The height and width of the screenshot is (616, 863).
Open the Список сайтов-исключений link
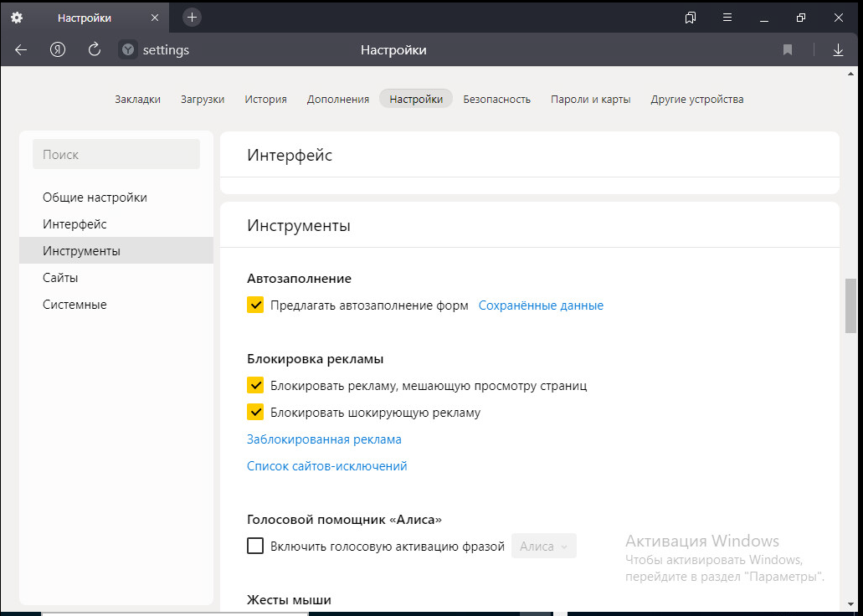tap(326, 466)
